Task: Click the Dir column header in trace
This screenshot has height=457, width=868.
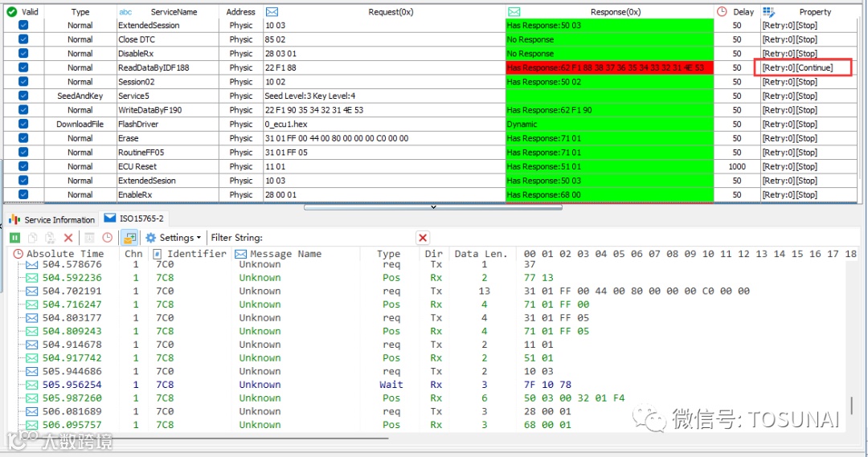Action: 434,254
